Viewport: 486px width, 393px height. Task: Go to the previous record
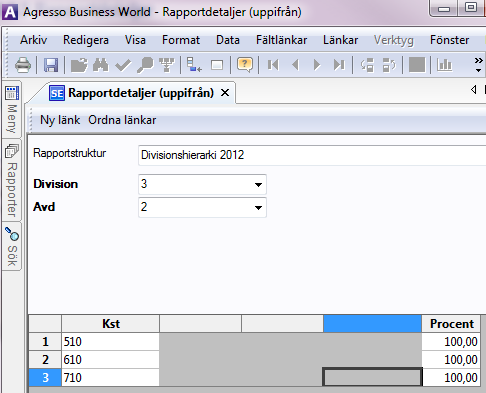(295, 65)
